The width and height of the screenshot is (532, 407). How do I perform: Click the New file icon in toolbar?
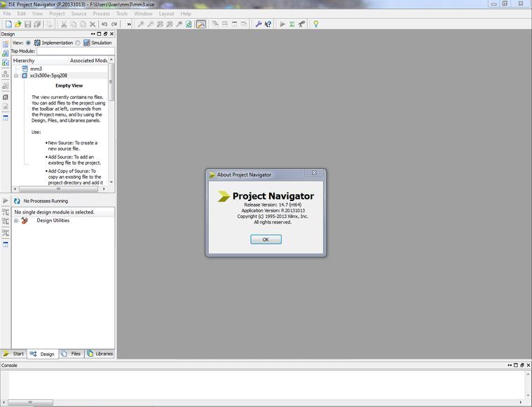(8, 24)
